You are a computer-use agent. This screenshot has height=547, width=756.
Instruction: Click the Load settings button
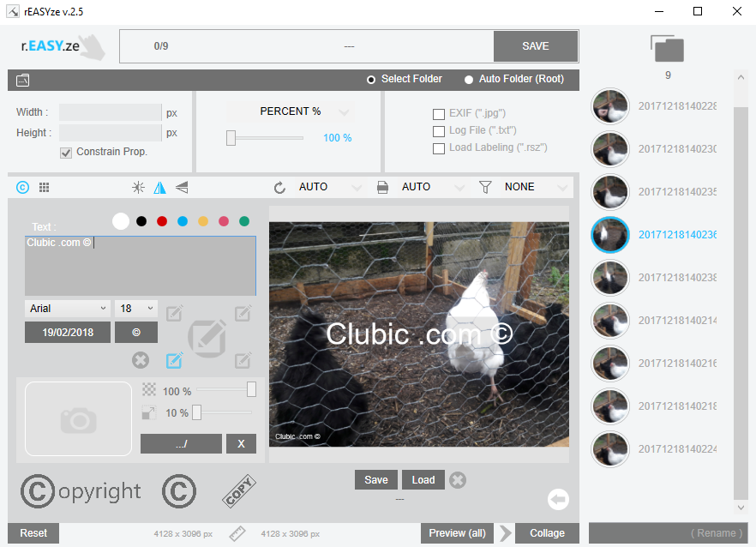[423, 480]
